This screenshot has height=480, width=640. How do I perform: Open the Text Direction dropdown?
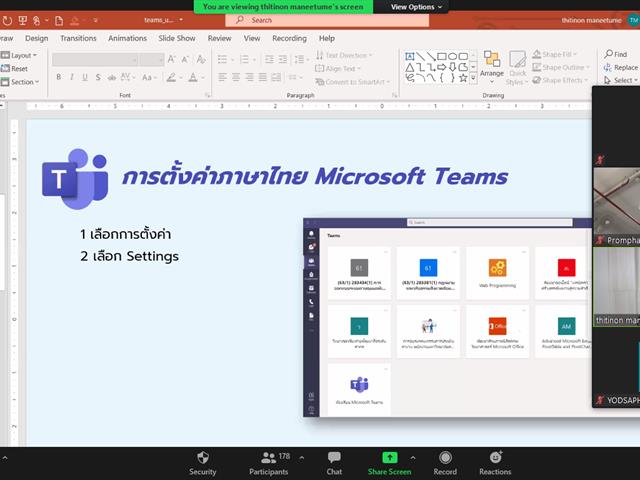[344, 55]
